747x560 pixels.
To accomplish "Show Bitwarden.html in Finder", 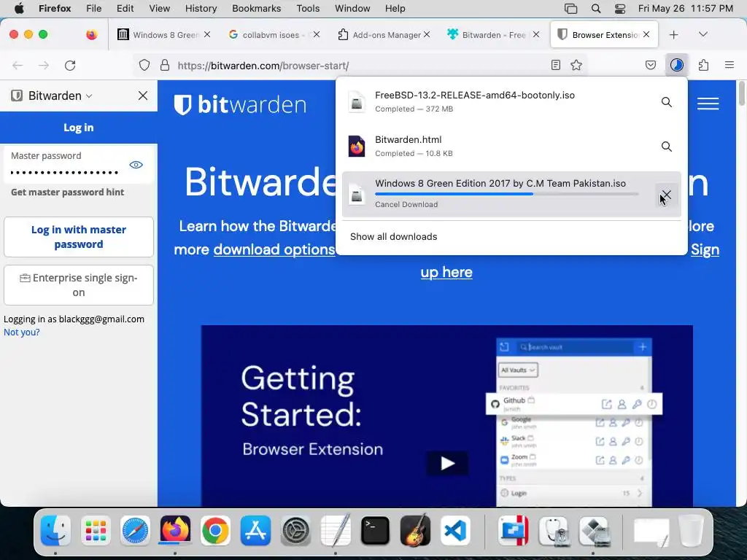I will [667, 146].
